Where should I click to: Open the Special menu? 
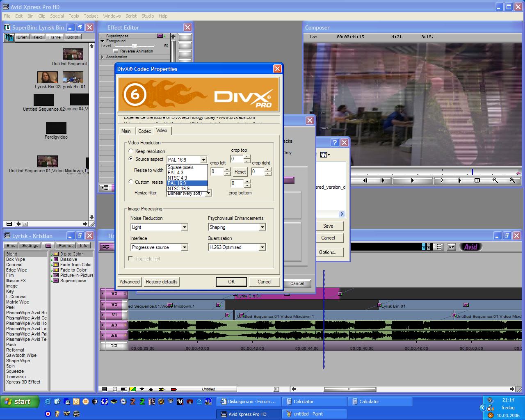(57, 16)
